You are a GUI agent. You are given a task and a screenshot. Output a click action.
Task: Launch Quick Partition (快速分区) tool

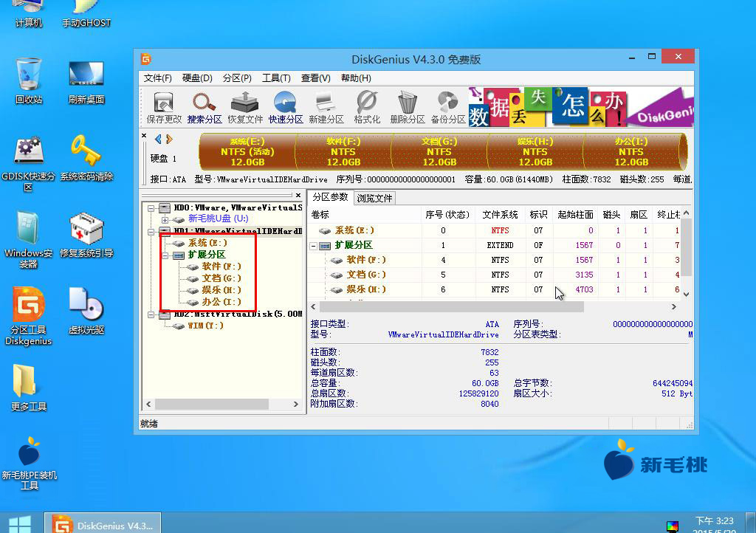[286, 108]
